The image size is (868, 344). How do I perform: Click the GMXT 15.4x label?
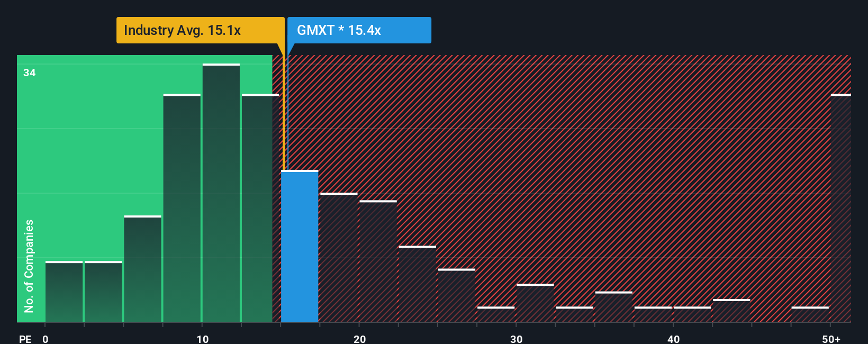point(359,30)
